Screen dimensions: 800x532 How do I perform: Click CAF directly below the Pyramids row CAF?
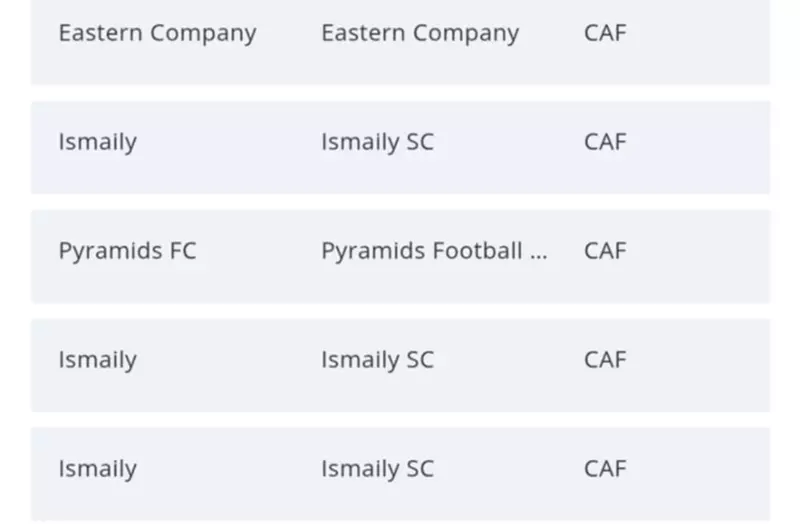point(605,360)
